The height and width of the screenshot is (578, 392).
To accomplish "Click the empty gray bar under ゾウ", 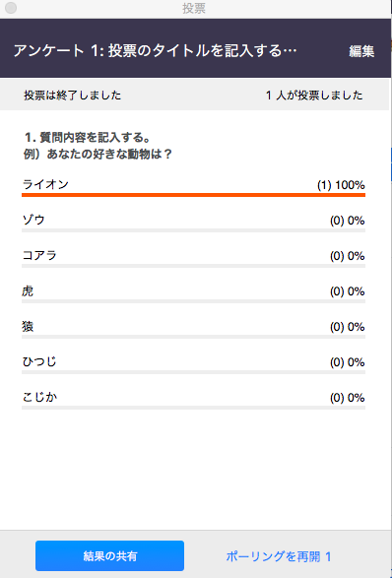I will (x=194, y=230).
